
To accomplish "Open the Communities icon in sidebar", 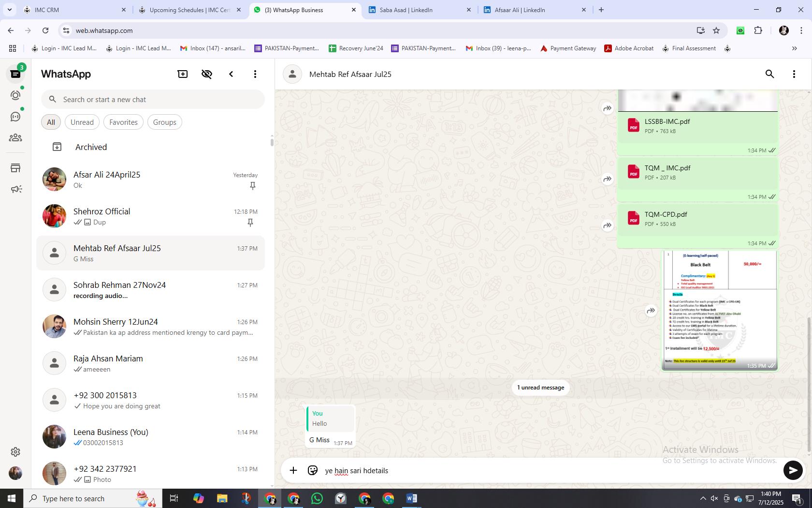I will [15, 138].
